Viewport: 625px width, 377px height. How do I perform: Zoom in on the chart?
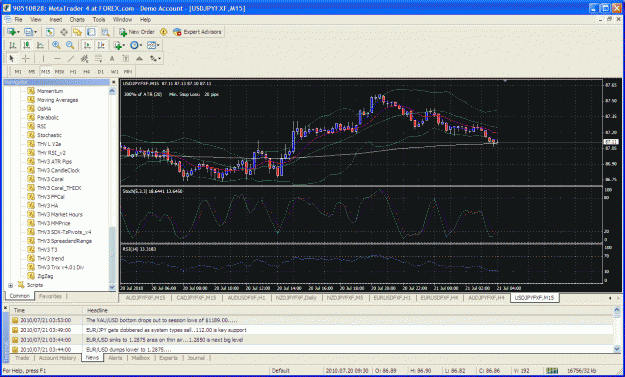click(56, 45)
